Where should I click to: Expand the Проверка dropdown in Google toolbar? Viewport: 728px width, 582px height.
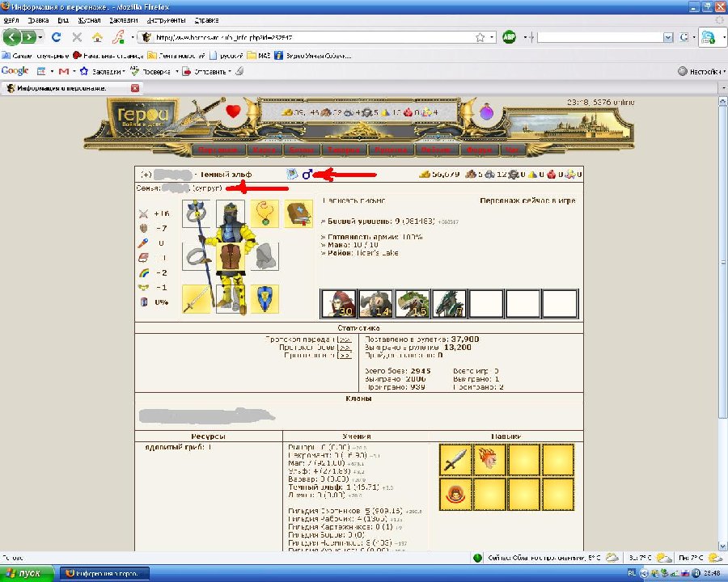pyautogui.click(x=177, y=71)
